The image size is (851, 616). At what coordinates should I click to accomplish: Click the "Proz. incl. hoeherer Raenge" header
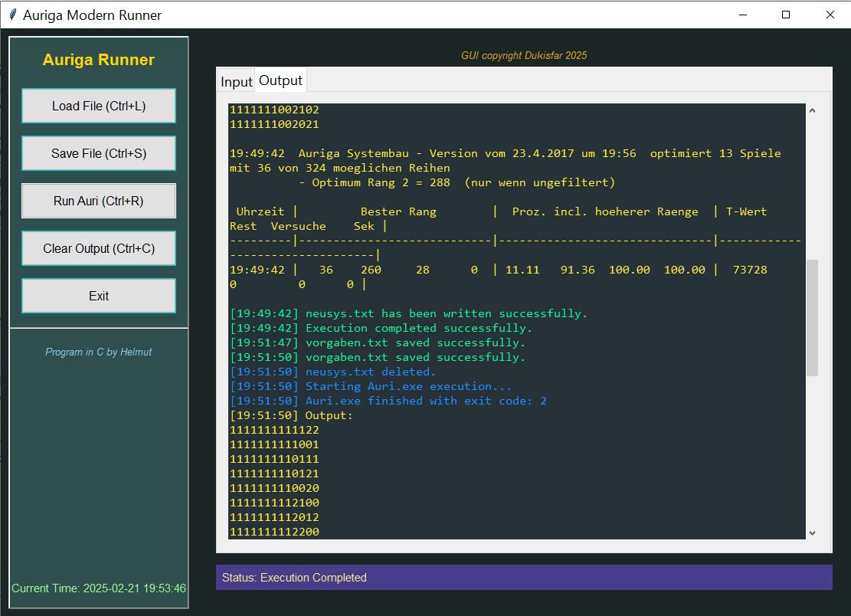pyautogui.click(x=605, y=211)
